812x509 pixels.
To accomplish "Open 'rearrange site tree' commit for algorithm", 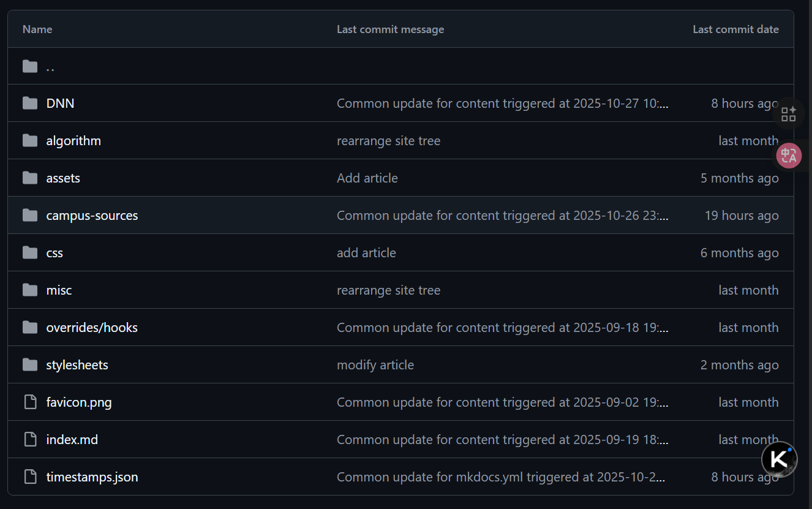I will coord(388,141).
